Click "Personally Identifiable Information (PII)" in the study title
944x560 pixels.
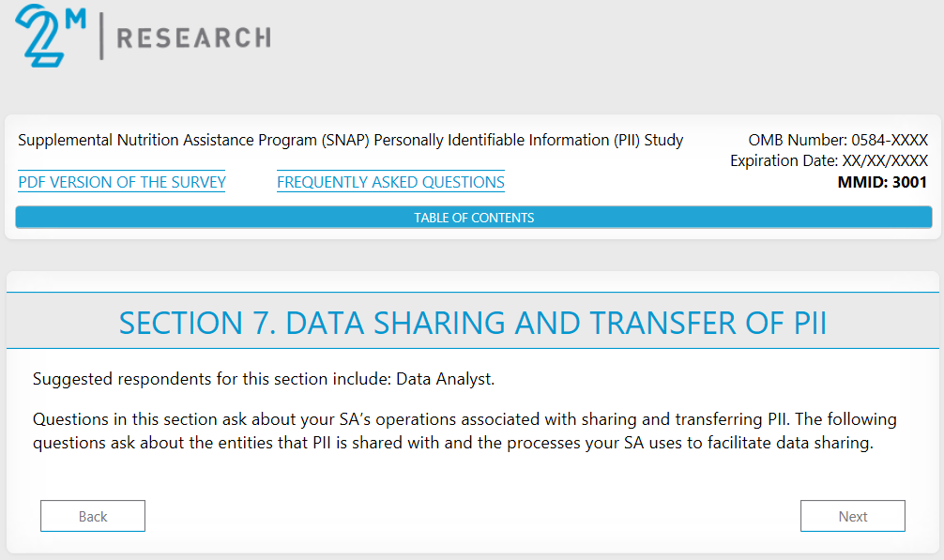pos(501,141)
